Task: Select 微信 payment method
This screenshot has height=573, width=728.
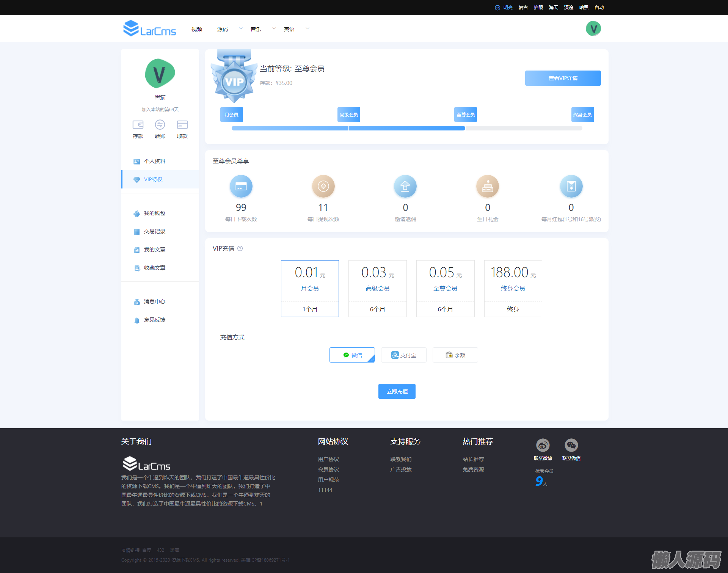Action: (x=352, y=355)
